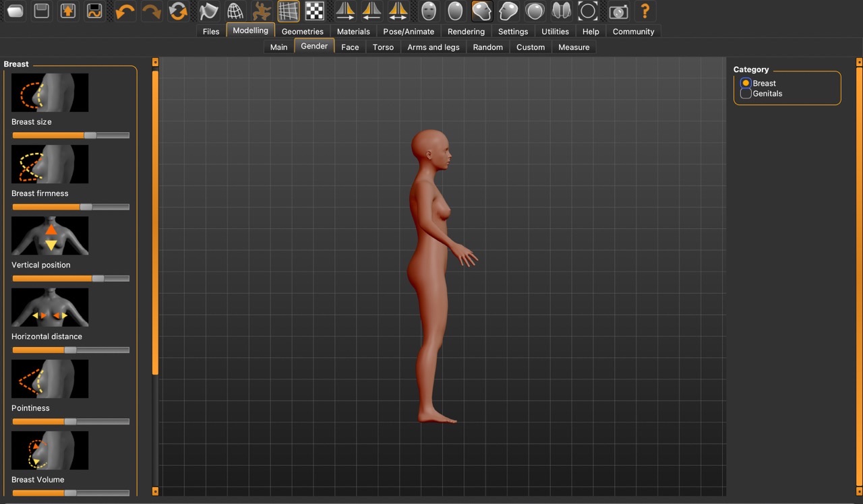863x504 pixels.
Task: Click the circular-arrows reset icon
Action: click(178, 11)
